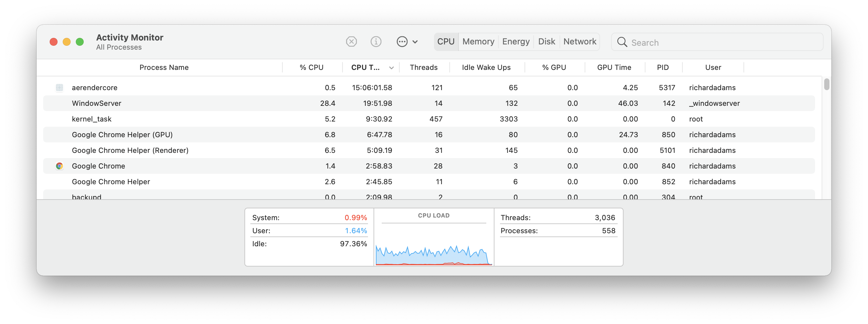This screenshot has height=324, width=868.
Task: Click the aerendercore process icon
Action: point(59,88)
